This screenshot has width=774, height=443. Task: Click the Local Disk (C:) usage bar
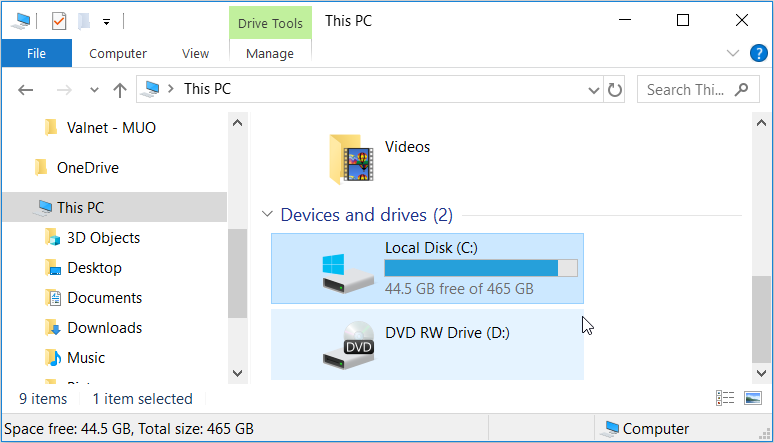[x=481, y=268]
